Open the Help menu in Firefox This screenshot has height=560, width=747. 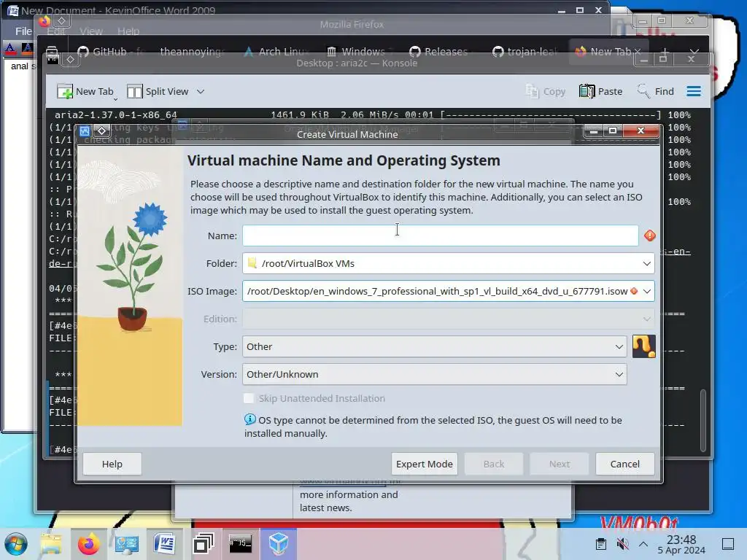(128, 31)
